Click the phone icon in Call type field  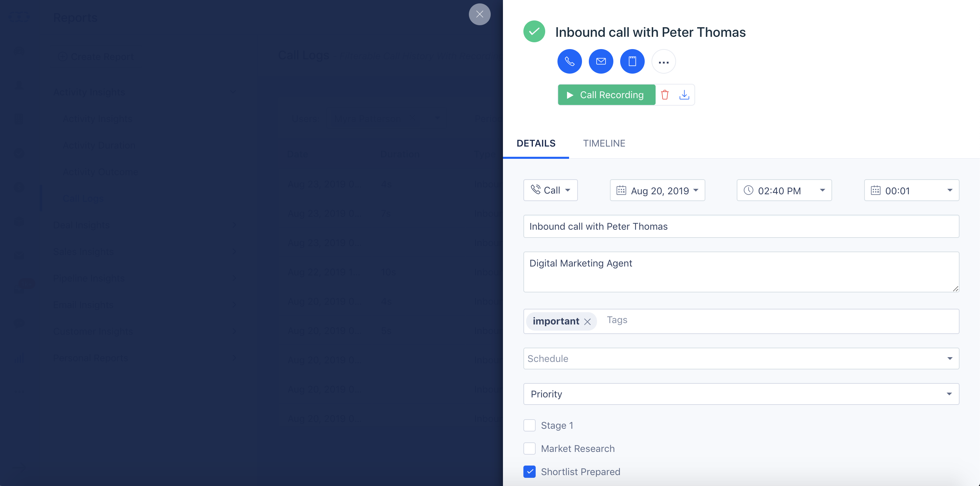pyautogui.click(x=536, y=189)
